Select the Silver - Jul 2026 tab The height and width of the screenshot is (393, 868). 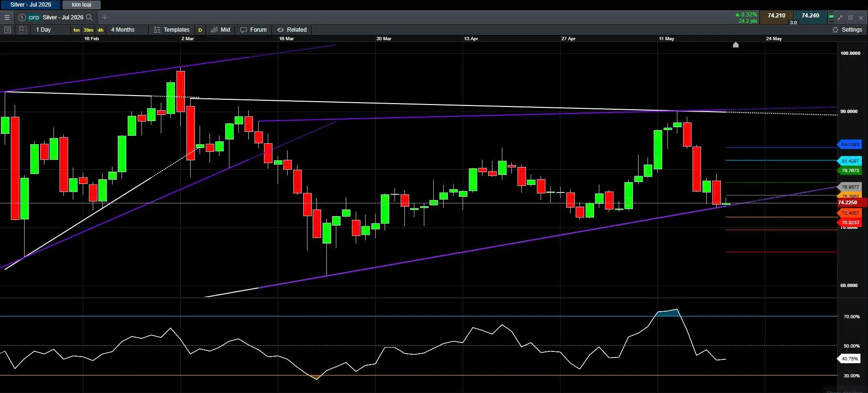pyautogui.click(x=31, y=5)
